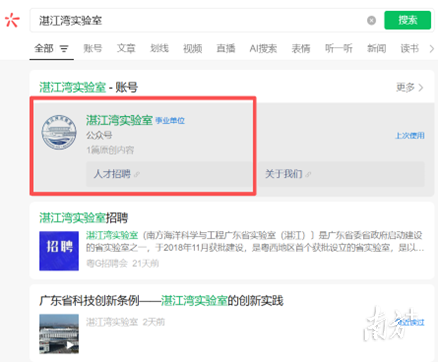The height and width of the screenshot is (362, 438).
Task: Open the 听一听 tab
Action: [x=339, y=49]
